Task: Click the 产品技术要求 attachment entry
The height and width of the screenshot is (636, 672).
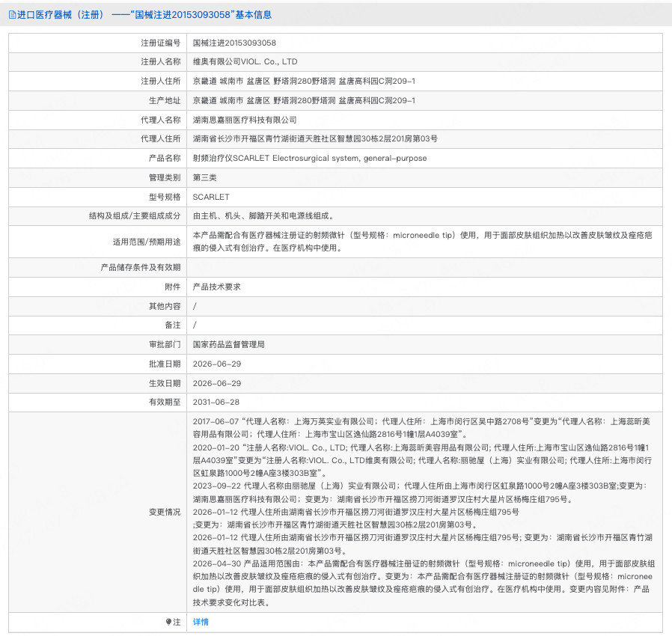Action: pyautogui.click(x=217, y=287)
